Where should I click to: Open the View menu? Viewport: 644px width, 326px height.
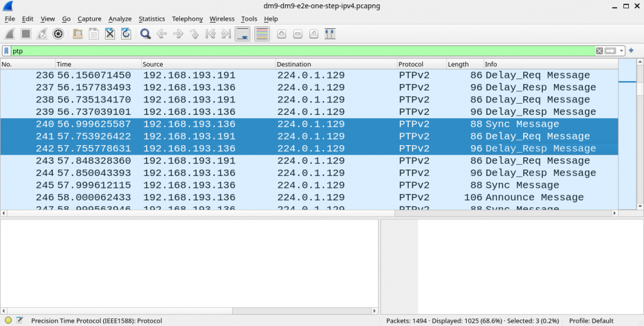[48, 19]
